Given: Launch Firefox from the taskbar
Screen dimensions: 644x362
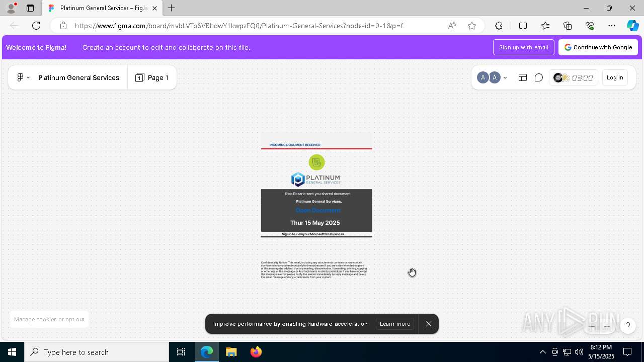Looking at the screenshot, I should click(x=256, y=352).
